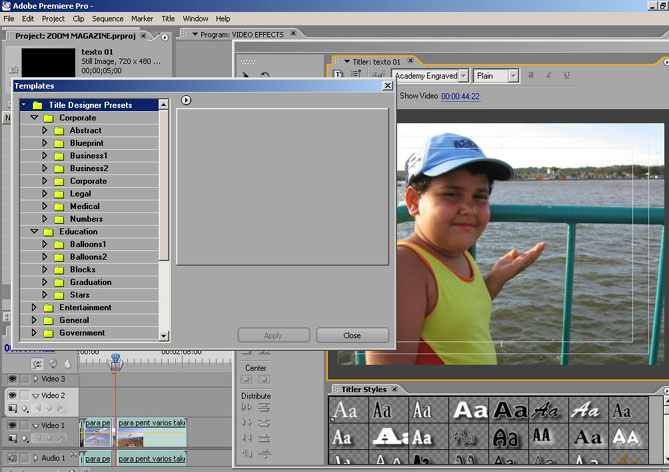Image resolution: width=669 pixels, height=472 pixels.
Task: Click the Show Video timecode link
Action: pyautogui.click(x=460, y=97)
